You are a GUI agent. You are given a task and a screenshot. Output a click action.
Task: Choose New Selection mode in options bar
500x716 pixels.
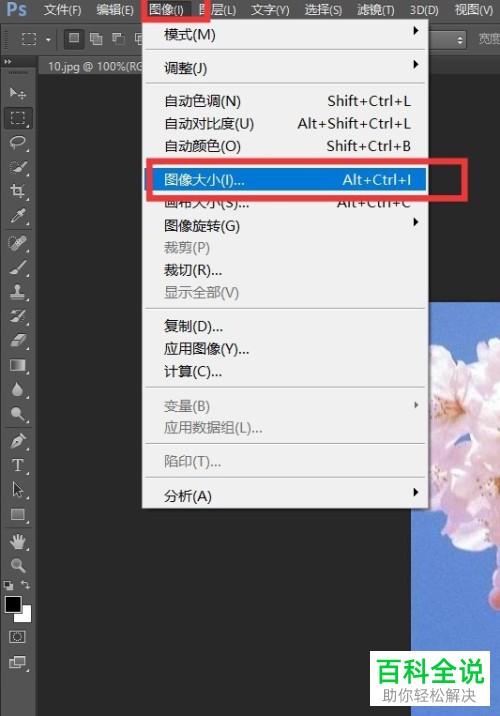click(x=74, y=38)
